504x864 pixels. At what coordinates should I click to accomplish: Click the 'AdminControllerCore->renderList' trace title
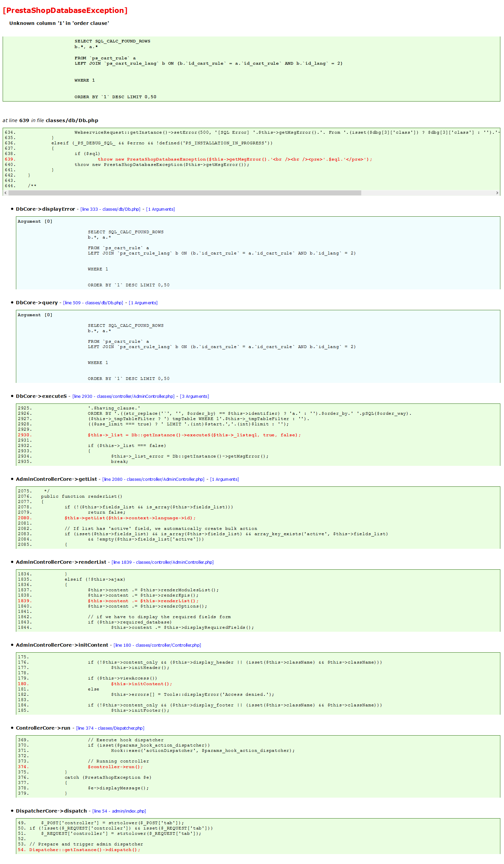61,562
